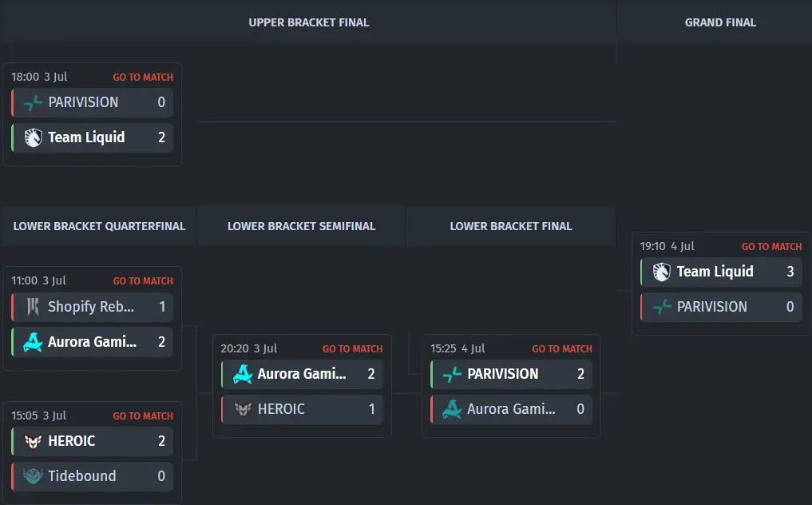Open GO TO MATCH for the 19:10 grand final
The height and width of the screenshot is (505, 812).
coord(771,247)
